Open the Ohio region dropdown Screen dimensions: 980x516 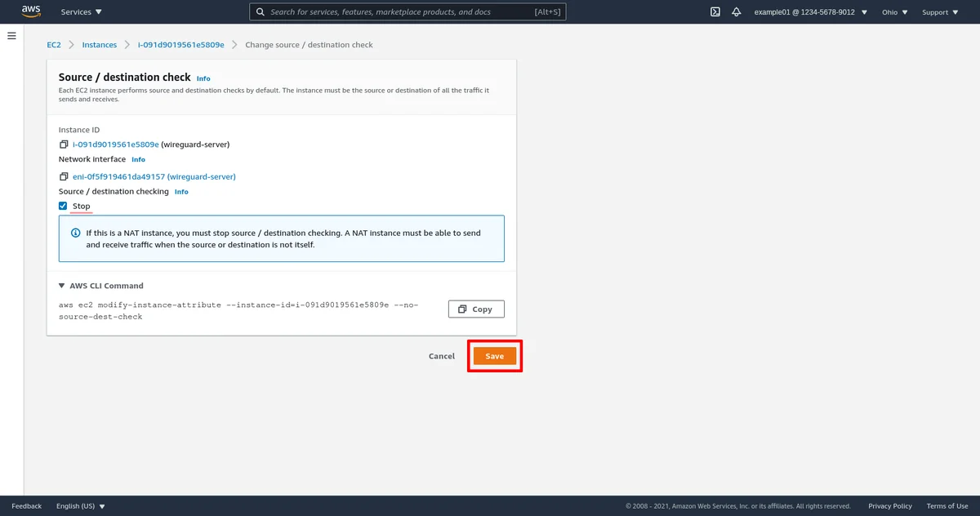point(894,12)
